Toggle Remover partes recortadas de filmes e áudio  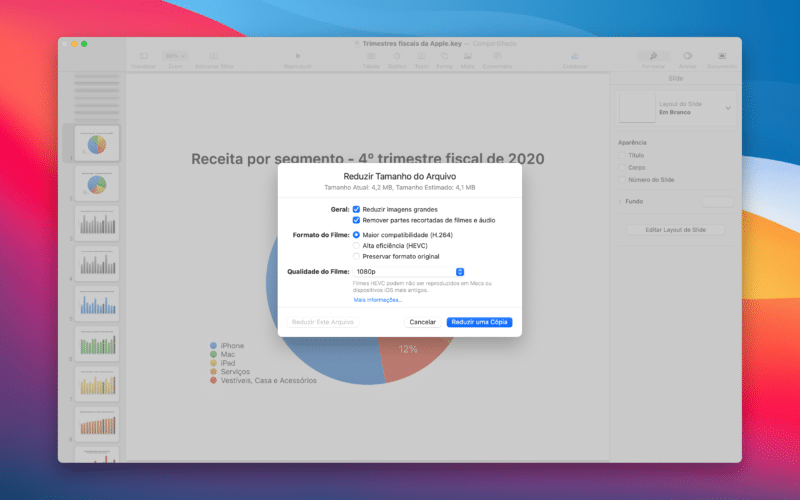356,220
